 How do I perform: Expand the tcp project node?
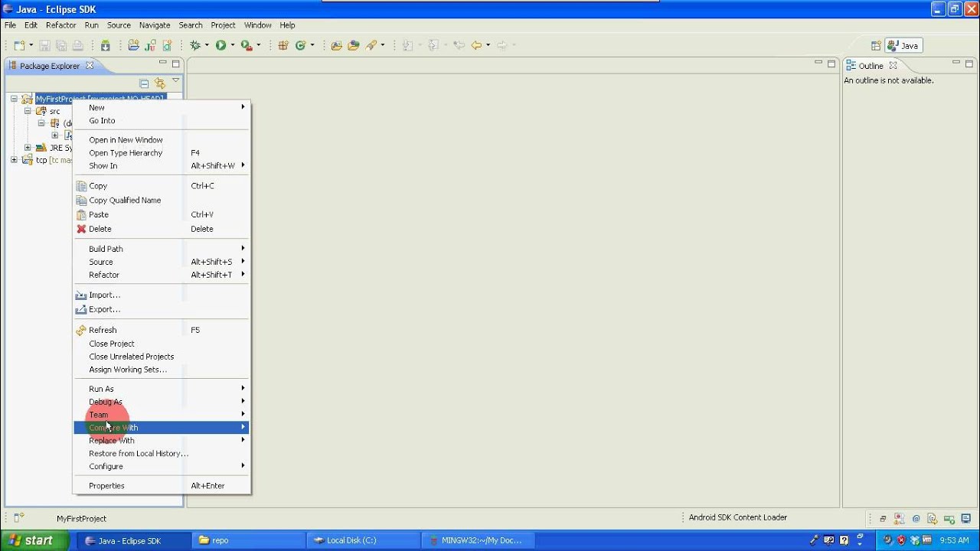click(14, 160)
